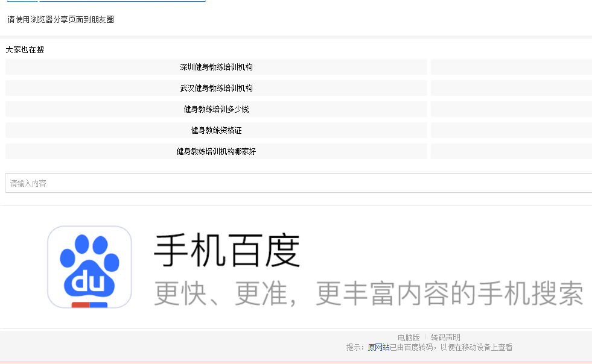Open 健身教练培训多少钱 suggestion

216,110
